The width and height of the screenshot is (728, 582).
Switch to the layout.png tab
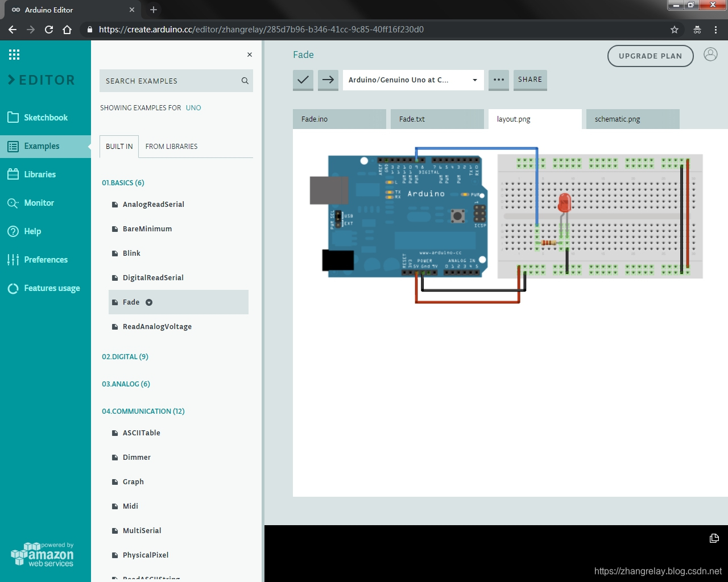pyautogui.click(x=535, y=119)
